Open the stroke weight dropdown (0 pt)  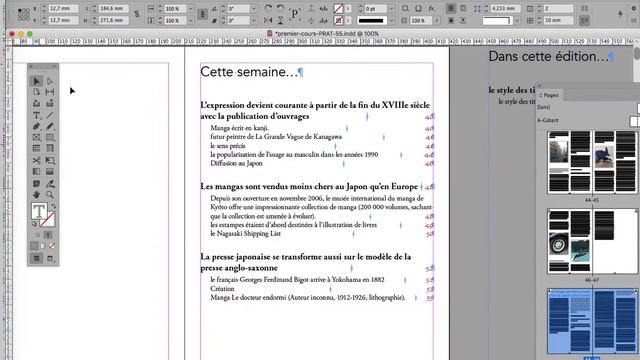pyautogui.click(x=391, y=9)
